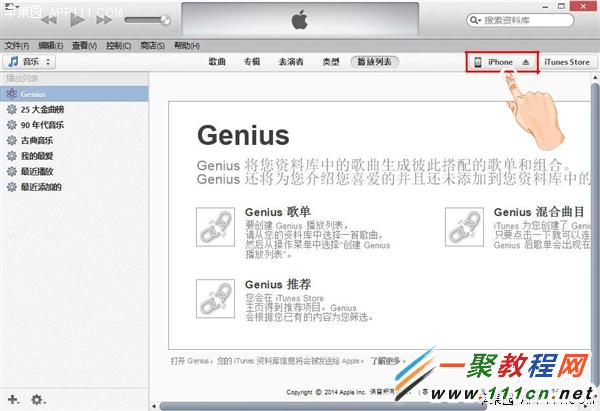The width and height of the screenshot is (600, 411).
Task: Click the iPhone device button
Action: [502, 62]
